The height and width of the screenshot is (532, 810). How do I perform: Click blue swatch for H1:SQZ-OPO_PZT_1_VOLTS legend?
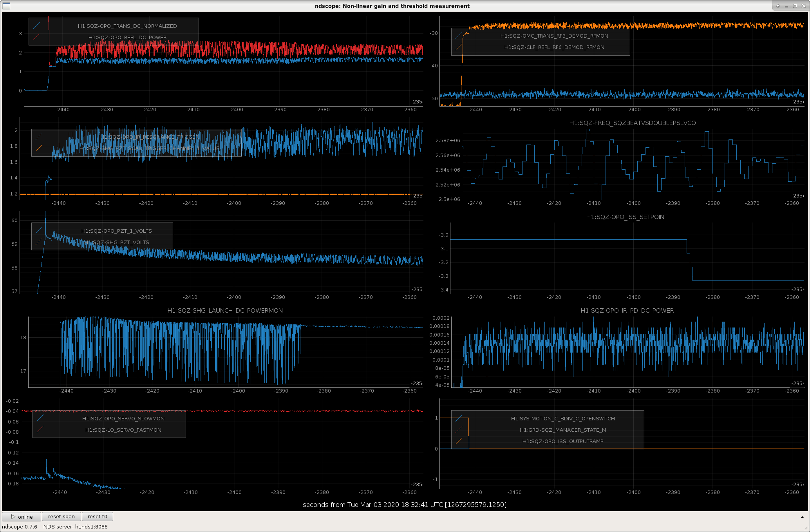coord(39,231)
